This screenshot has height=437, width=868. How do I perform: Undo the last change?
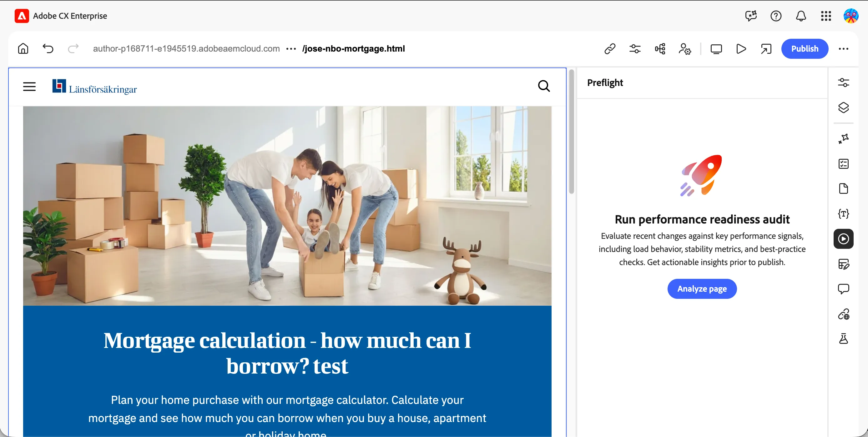click(x=48, y=48)
